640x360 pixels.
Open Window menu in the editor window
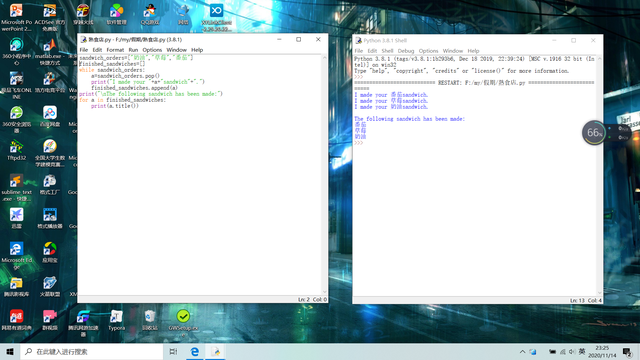point(176,50)
